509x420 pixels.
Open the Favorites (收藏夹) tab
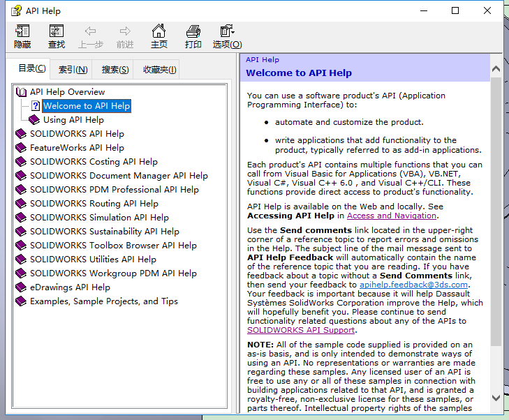pyautogui.click(x=159, y=69)
